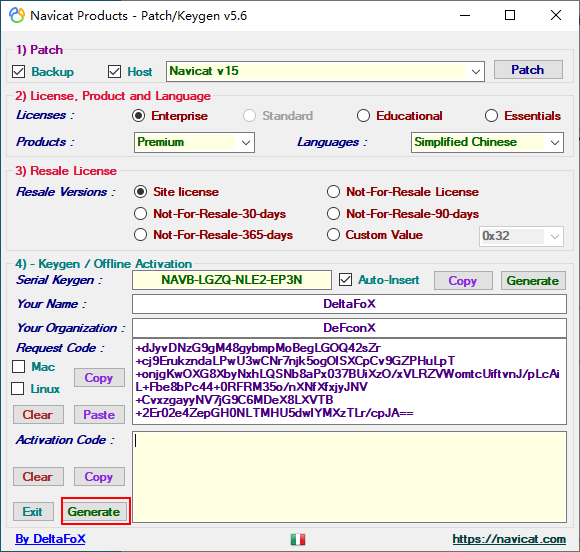Select the Educational license radio
580x552 pixels.
pos(363,116)
